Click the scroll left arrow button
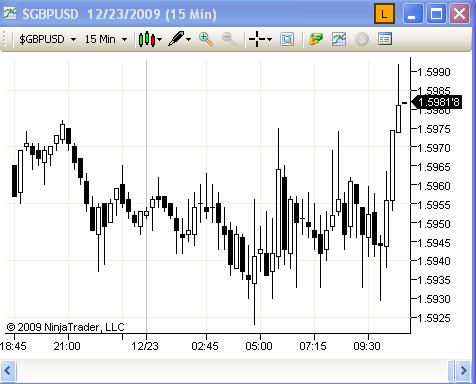The height and width of the screenshot is (384, 476). 8,371
